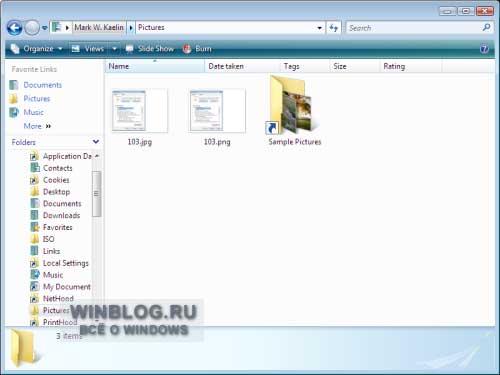This screenshot has width=500, height=375.
Task: Click Pictures icon in Favorite Links
Action: pyautogui.click(x=14, y=99)
